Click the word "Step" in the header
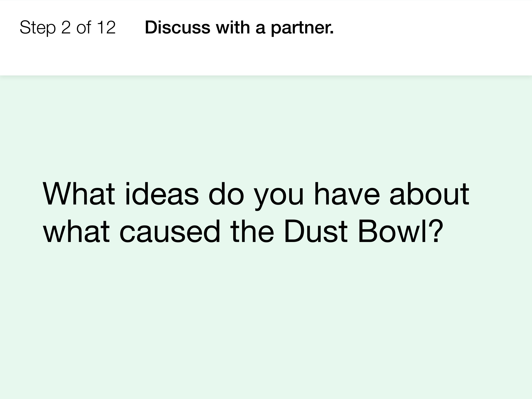This screenshot has height=399, width=532. click(38, 28)
